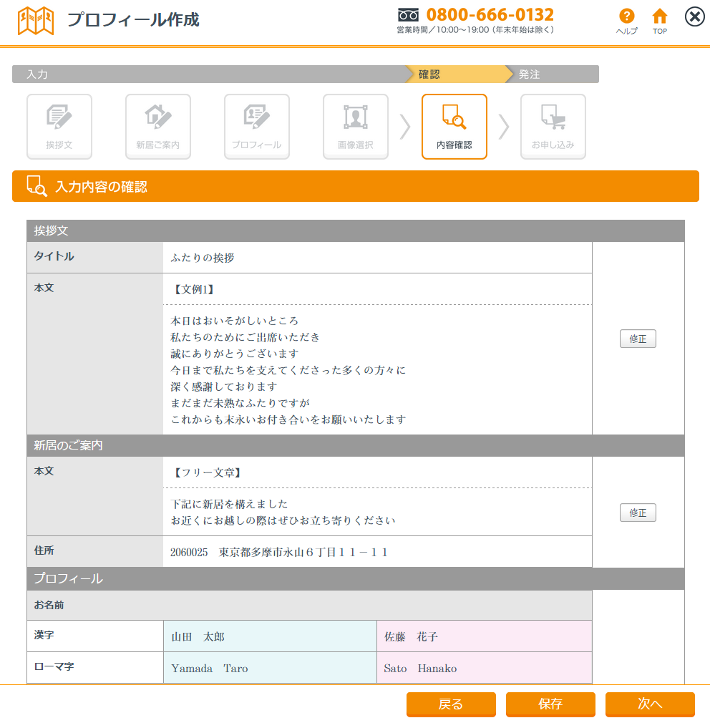The width and height of the screenshot is (710, 728).
Task: Click the app logo in header
Action: tap(36, 20)
